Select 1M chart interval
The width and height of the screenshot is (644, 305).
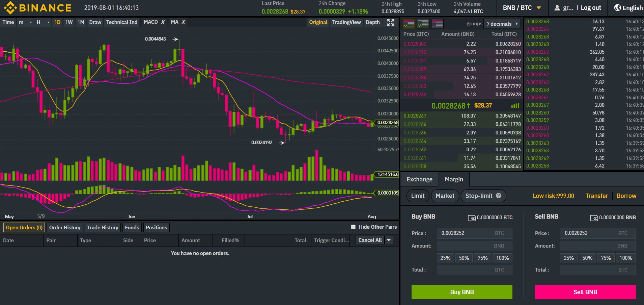click(81, 22)
